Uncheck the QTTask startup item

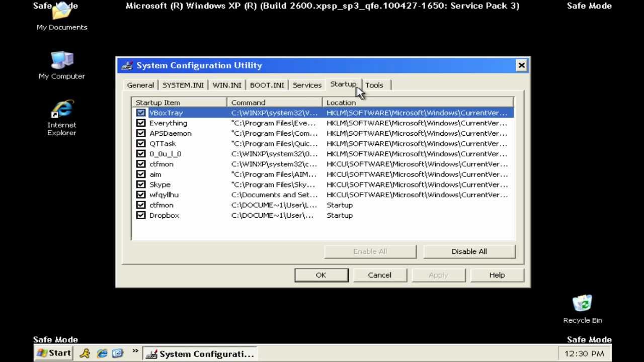coord(141,144)
